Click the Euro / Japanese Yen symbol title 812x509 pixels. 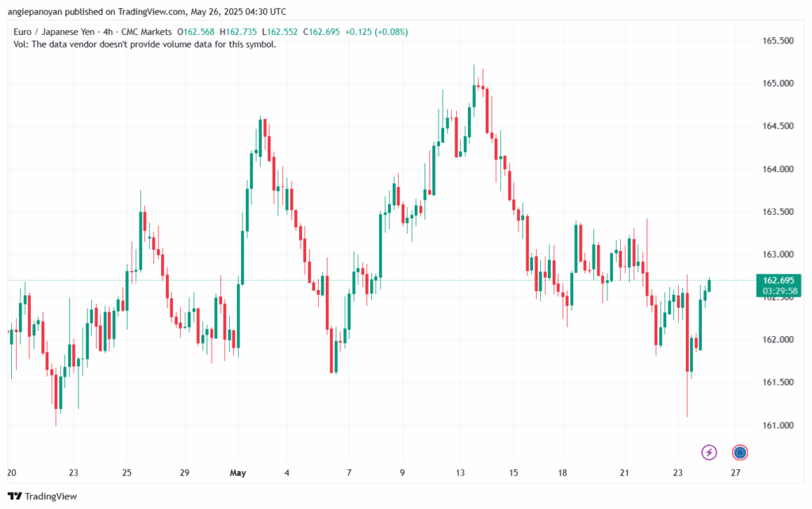coord(55,32)
